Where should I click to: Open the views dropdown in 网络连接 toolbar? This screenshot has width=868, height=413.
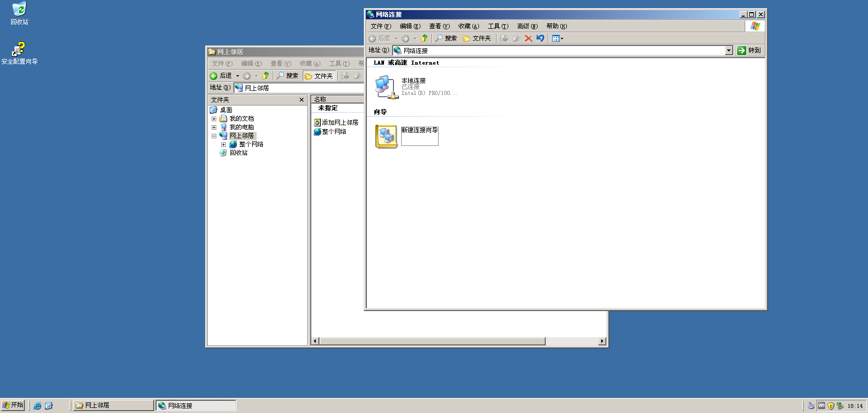(558, 38)
